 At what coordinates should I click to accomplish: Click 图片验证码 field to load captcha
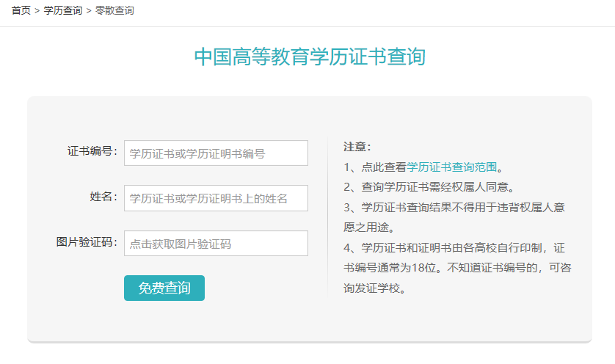pos(216,244)
